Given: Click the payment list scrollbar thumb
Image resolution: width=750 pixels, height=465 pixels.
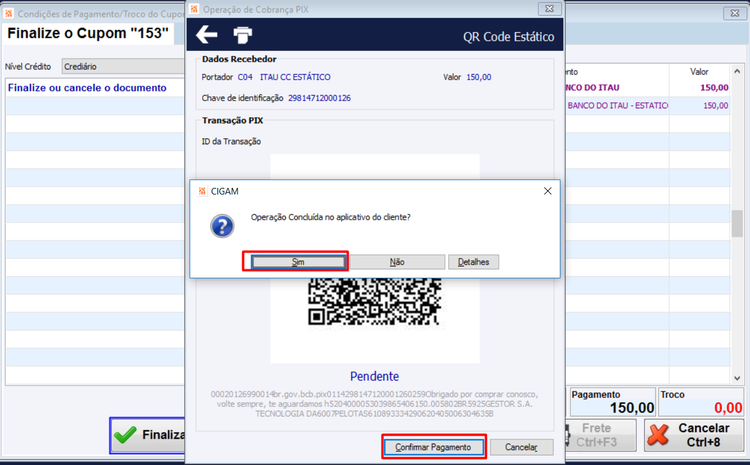Looking at the screenshot, I should 737,223.
